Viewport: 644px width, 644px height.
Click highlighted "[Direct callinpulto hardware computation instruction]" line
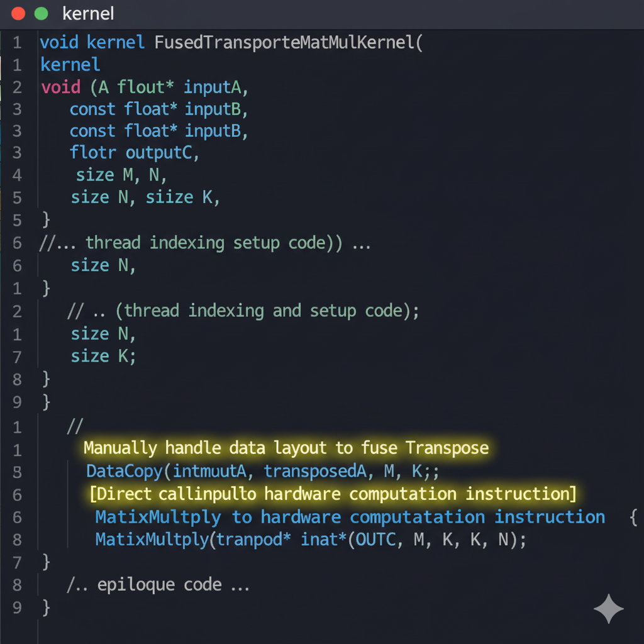(333, 494)
